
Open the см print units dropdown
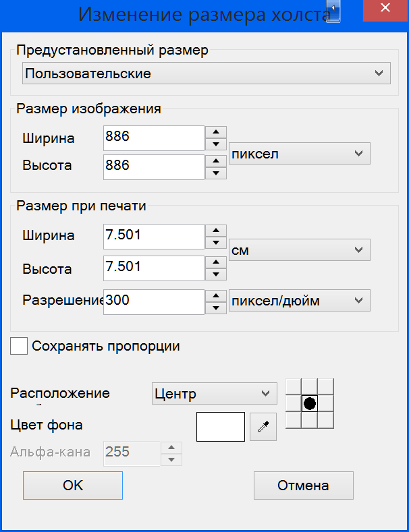[x=300, y=250]
